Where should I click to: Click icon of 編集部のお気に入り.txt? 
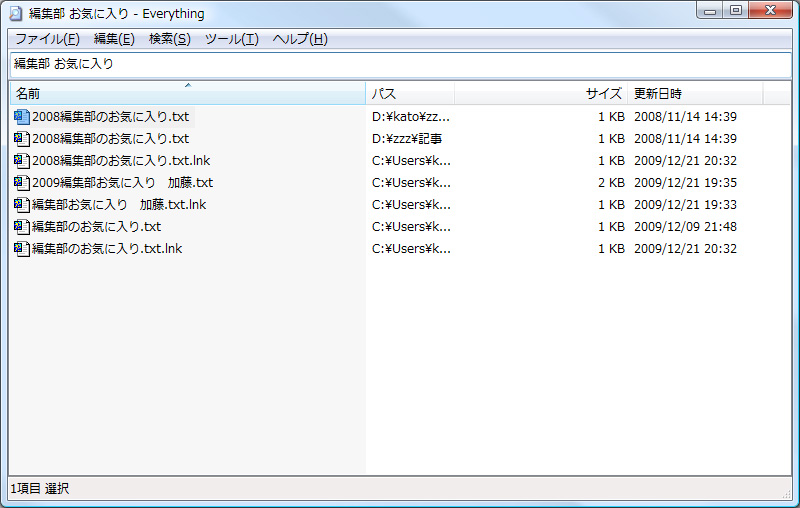(x=21, y=226)
